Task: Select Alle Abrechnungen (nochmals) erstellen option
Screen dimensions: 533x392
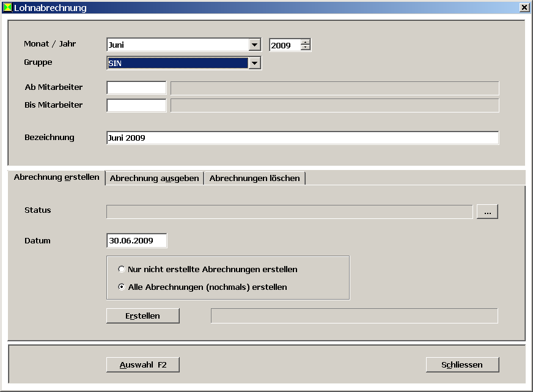Action: (122, 287)
